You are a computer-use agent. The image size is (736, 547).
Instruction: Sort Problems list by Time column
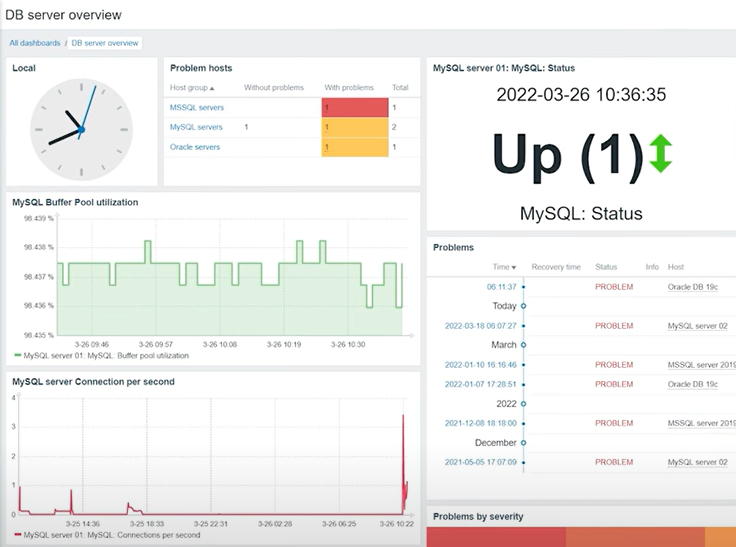[x=504, y=267]
